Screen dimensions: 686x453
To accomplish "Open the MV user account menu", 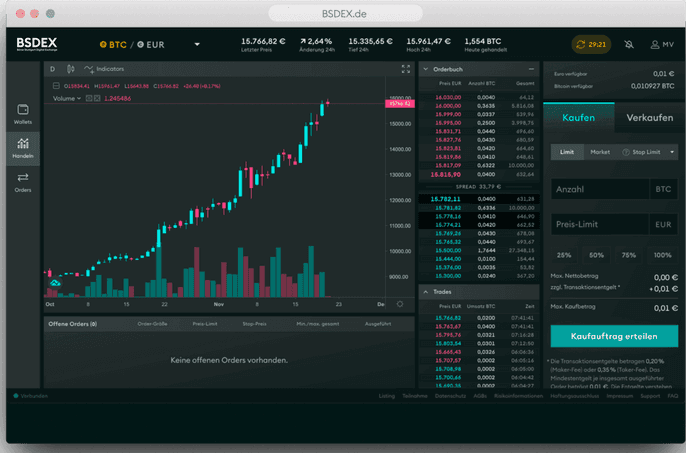I will pos(661,44).
